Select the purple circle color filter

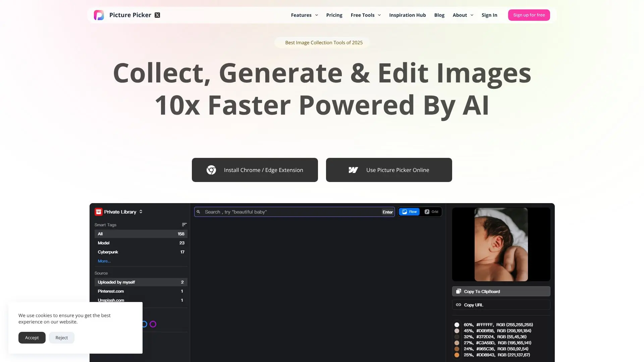click(153, 324)
